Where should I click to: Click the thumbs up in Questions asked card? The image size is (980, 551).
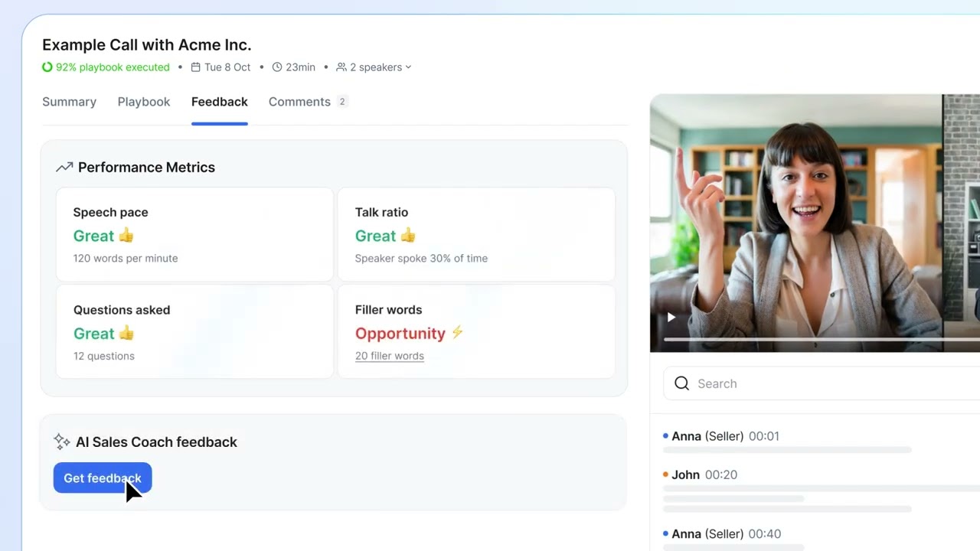[126, 333]
